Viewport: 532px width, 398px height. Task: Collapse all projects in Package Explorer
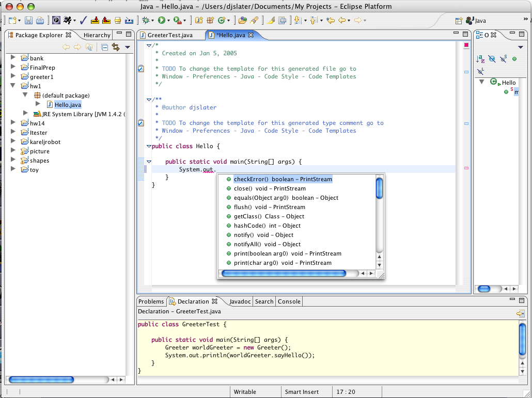[x=104, y=47]
